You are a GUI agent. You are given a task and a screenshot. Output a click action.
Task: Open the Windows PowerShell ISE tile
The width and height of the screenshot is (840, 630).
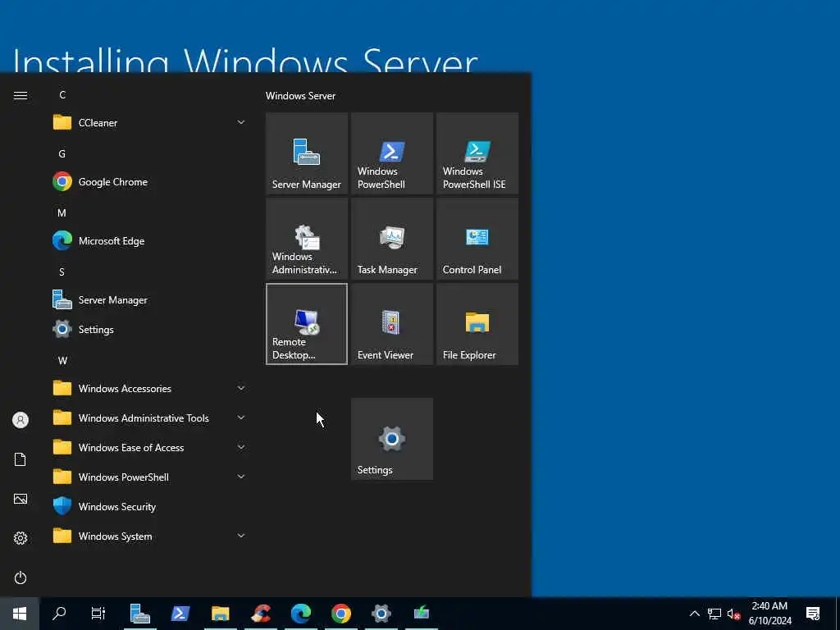(x=477, y=153)
